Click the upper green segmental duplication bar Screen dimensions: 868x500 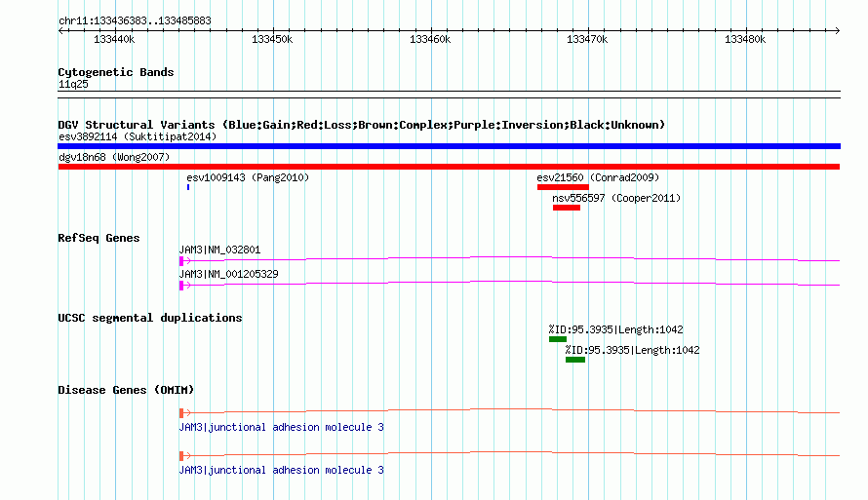click(x=558, y=339)
